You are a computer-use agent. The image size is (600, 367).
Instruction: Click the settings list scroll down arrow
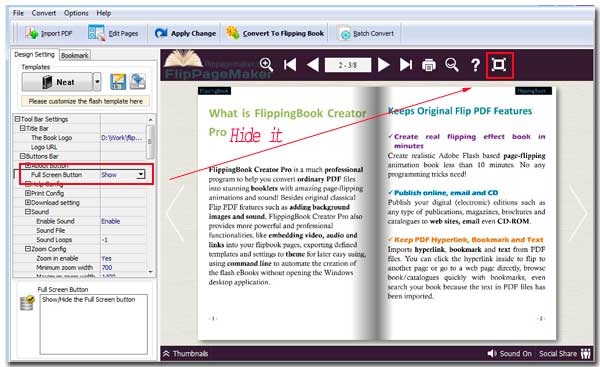(x=150, y=272)
